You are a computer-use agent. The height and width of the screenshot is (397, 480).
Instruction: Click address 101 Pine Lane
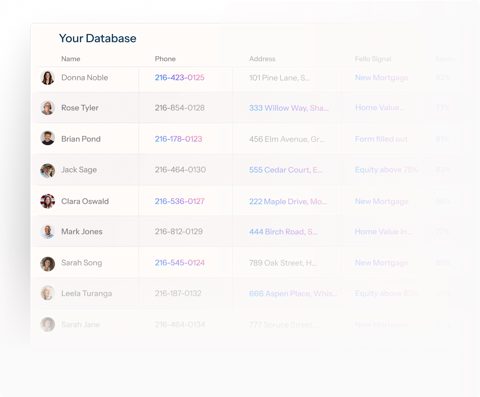[x=279, y=78]
